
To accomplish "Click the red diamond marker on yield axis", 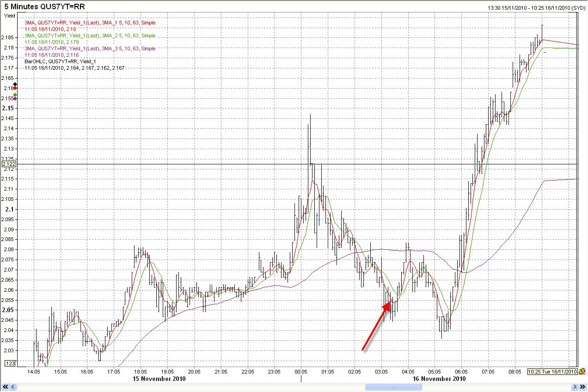I will [15, 88].
